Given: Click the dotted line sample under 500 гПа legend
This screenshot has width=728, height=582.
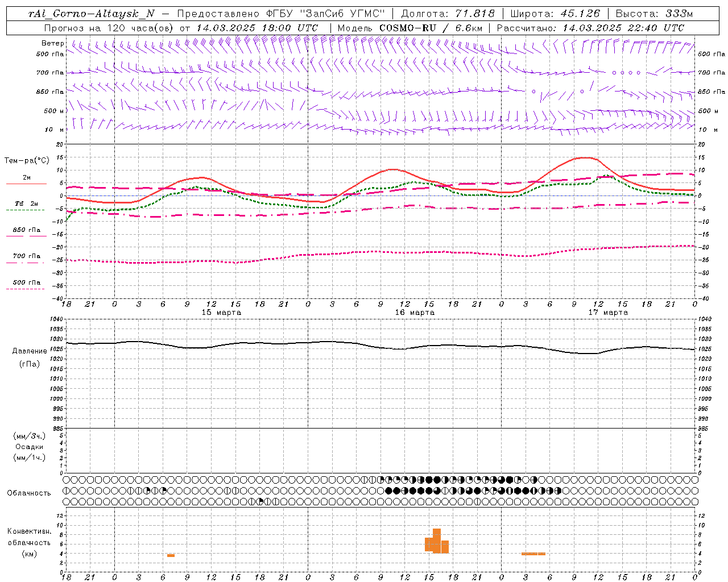Looking at the screenshot, I should coord(26,289).
